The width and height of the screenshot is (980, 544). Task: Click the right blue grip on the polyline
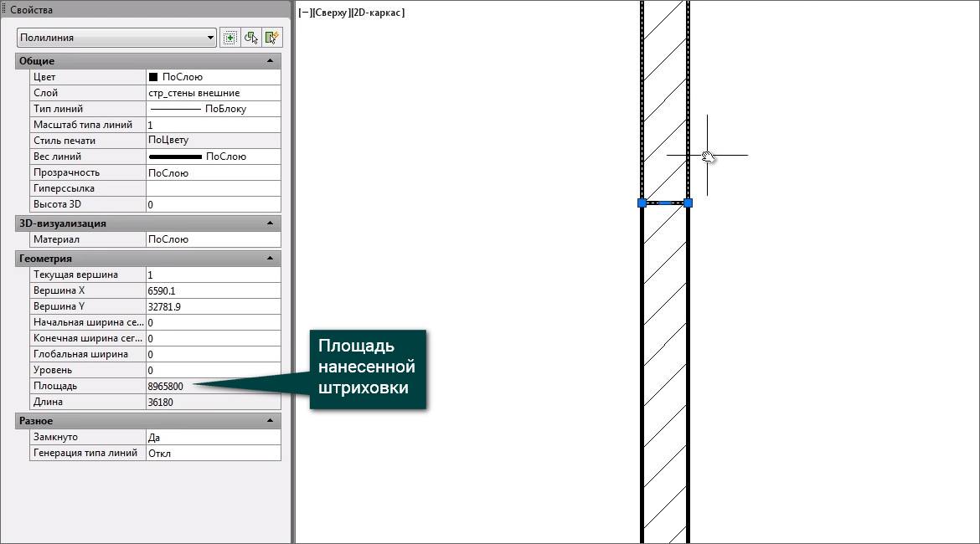[x=688, y=203]
